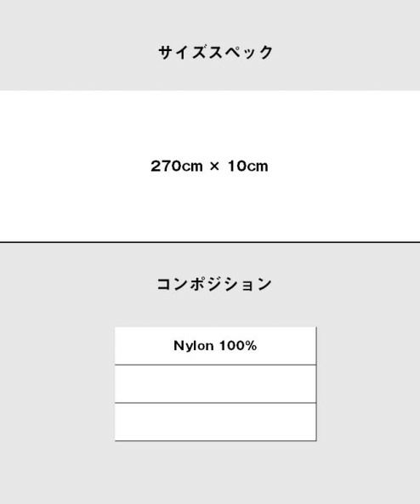Click the line under the Nylon 100% row
This screenshot has height=504, width=420.
click(x=215, y=365)
